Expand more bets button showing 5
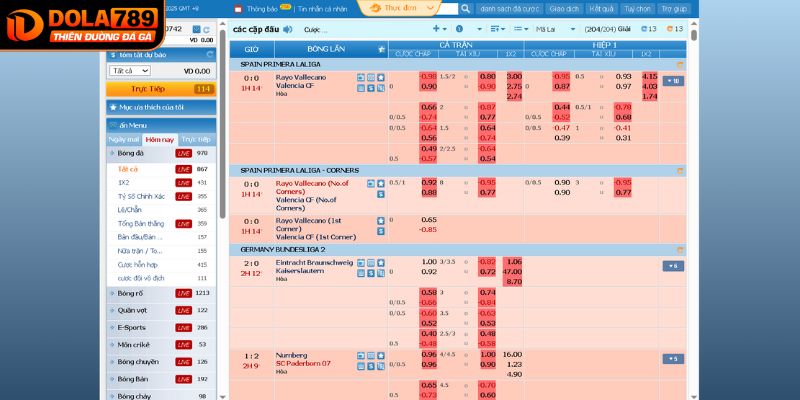 [673, 359]
